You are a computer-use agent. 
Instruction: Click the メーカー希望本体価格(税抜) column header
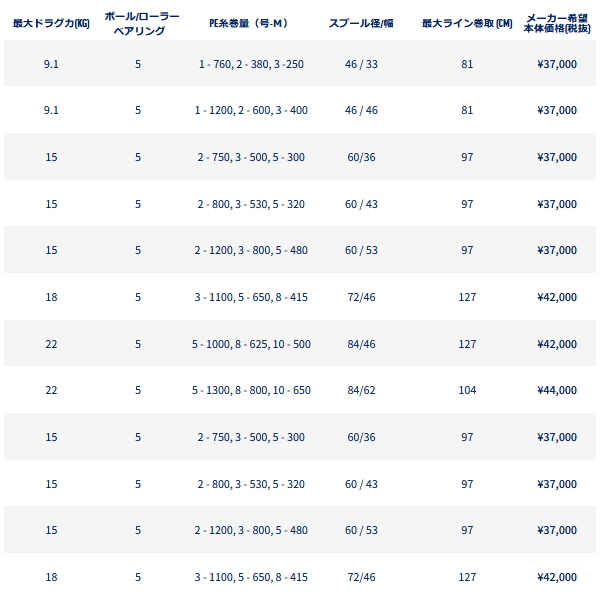pos(556,23)
